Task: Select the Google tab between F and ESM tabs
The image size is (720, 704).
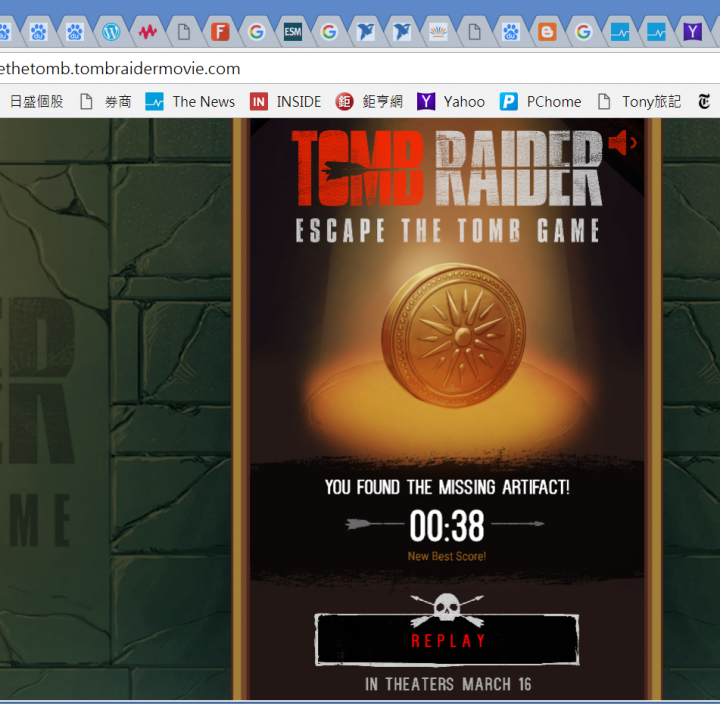Action: click(x=256, y=32)
